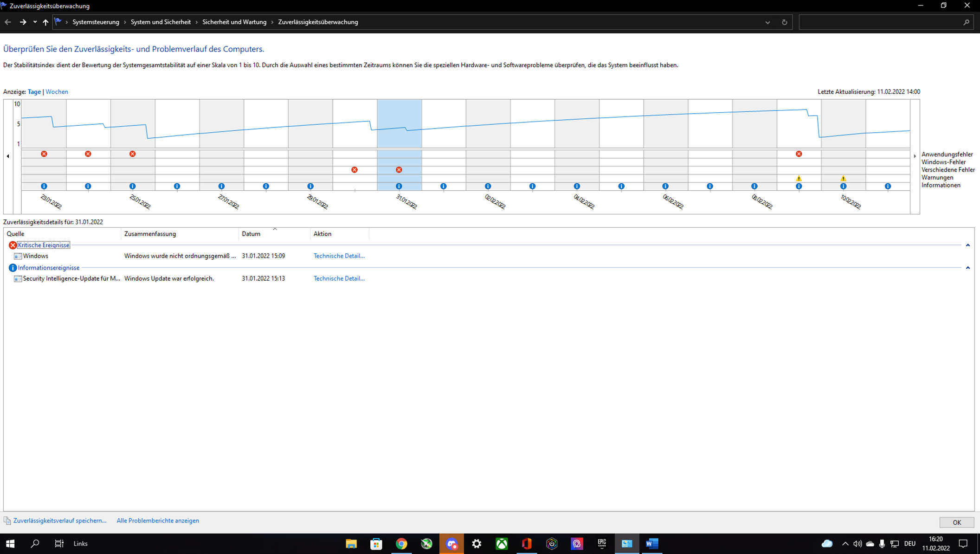This screenshot has width=980, height=554.
Task: Open Google Chrome from the taskbar
Action: [401, 543]
